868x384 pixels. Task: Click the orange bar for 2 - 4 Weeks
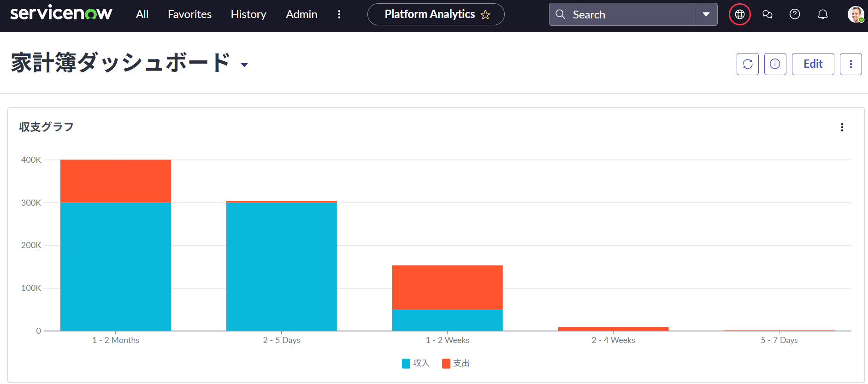(x=614, y=329)
